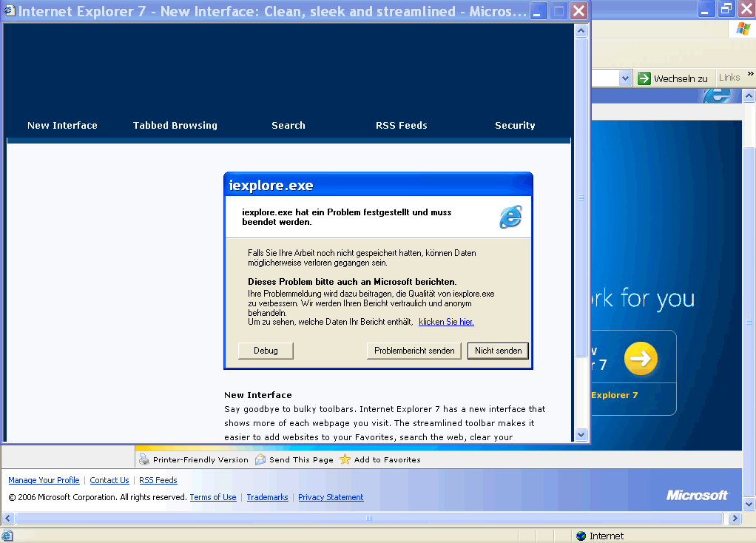Select the Search tab
The image size is (756, 543).
pyautogui.click(x=288, y=125)
